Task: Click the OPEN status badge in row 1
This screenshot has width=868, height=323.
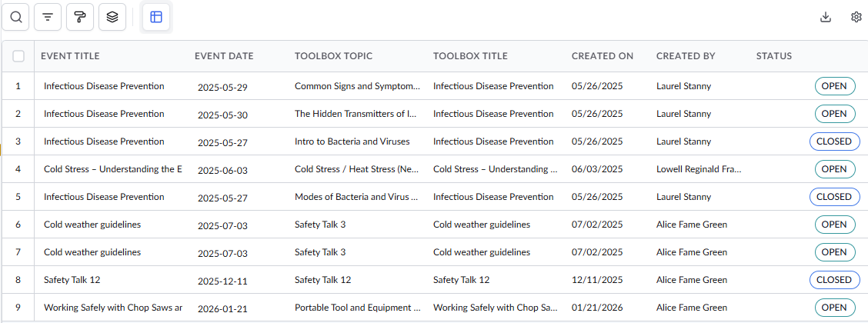Action: point(835,86)
